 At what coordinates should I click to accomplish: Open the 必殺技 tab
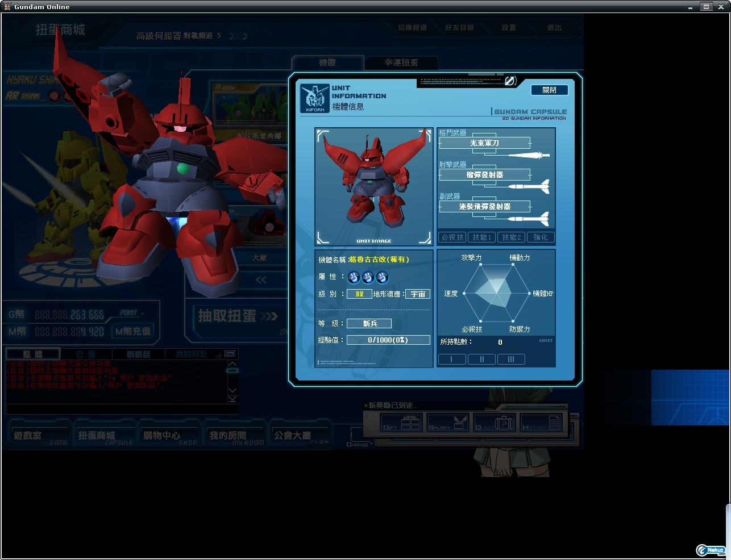click(x=452, y=237)
